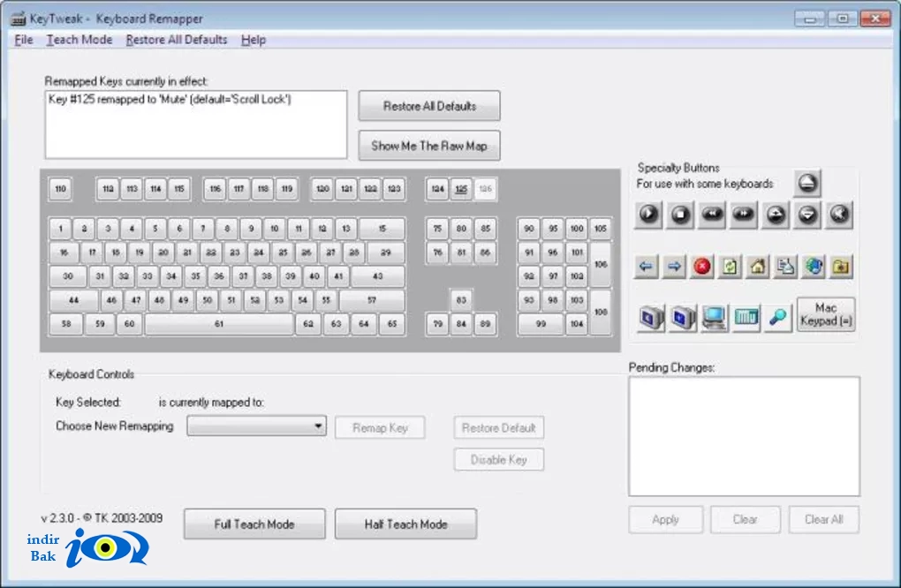Select numpad key 99
The height and width of the screenshot is (588, 901).
[541, 324]
